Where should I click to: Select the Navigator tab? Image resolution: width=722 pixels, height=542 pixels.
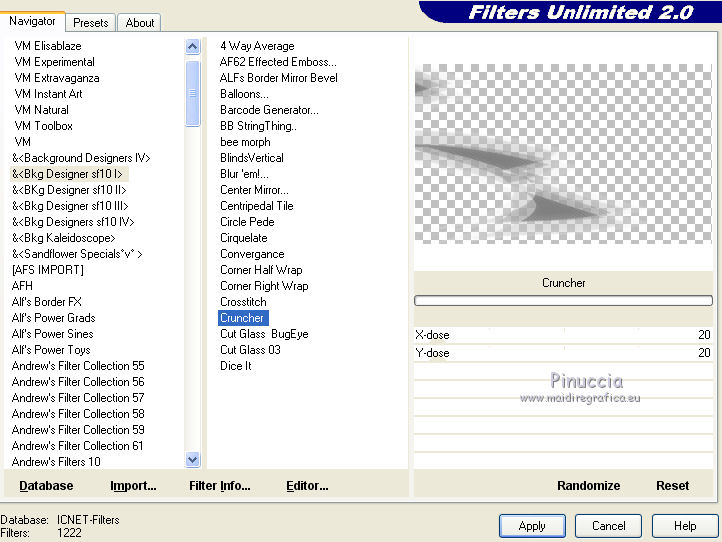click(32, 21)
